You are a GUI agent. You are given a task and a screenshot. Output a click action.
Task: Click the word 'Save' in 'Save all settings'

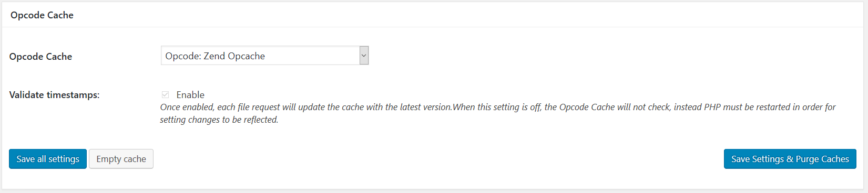tap(26, 159)
